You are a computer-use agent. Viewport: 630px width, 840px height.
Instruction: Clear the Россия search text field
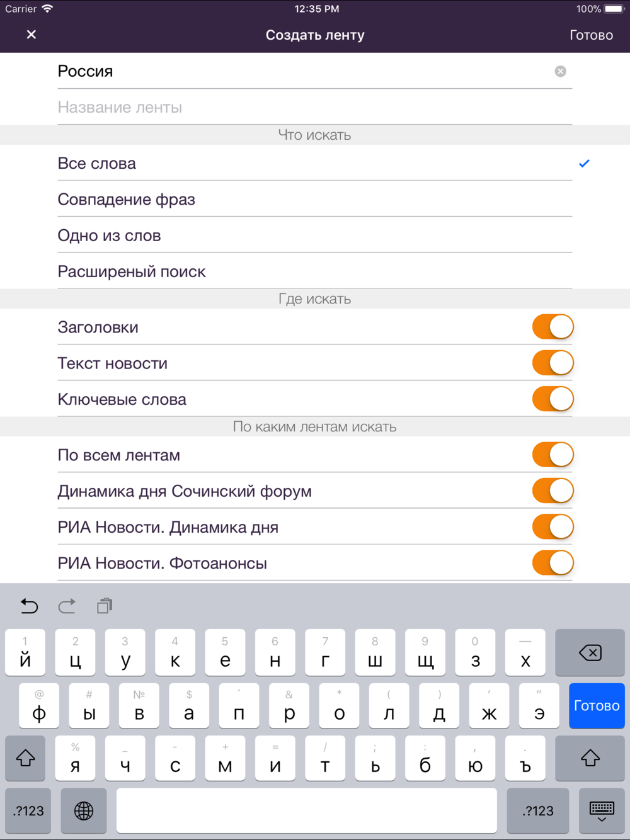560,71
